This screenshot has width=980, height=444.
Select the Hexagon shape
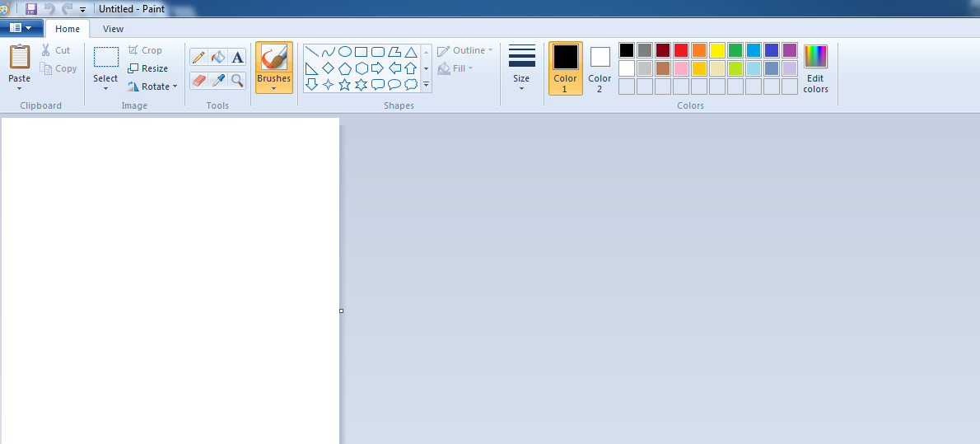click(362, 68)
